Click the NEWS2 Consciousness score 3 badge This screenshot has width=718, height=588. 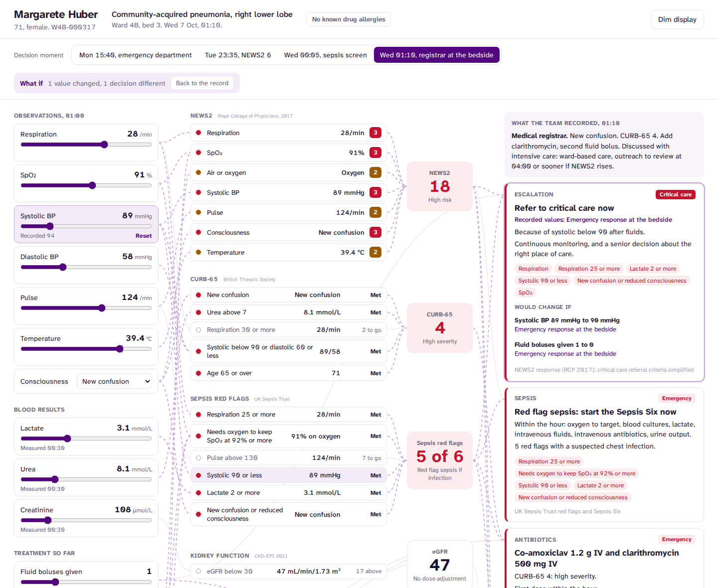375,232
